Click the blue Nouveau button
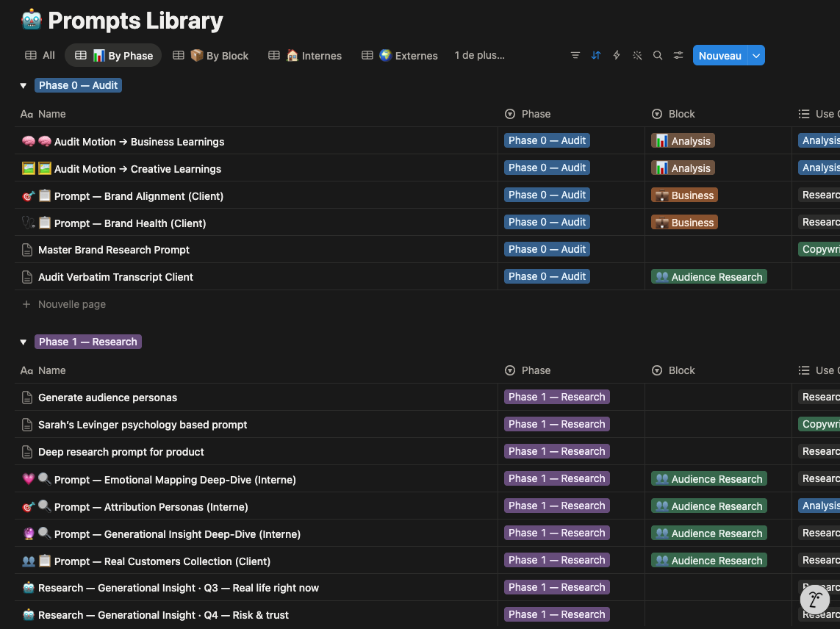The width and height of the screenshot is (840, 629). [x=719, y=55]
